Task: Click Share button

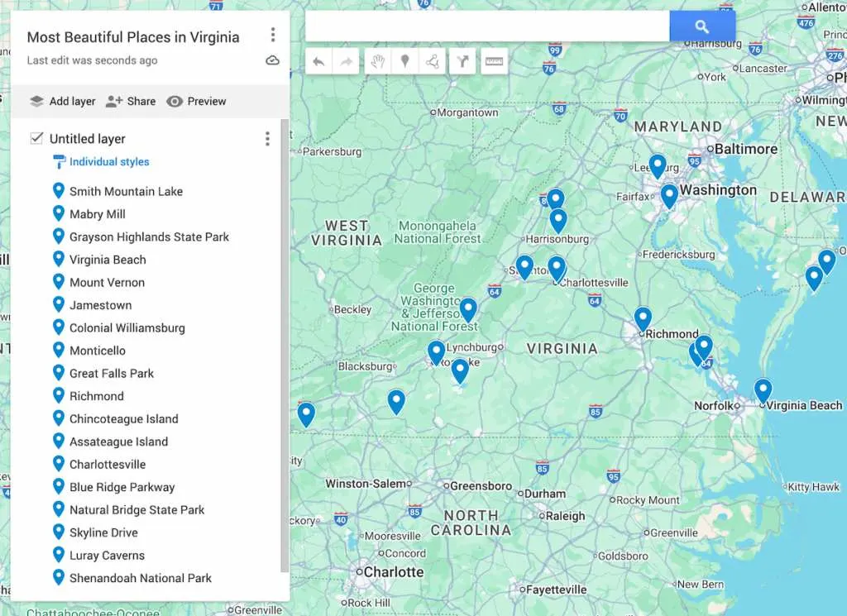Action: 131,102
